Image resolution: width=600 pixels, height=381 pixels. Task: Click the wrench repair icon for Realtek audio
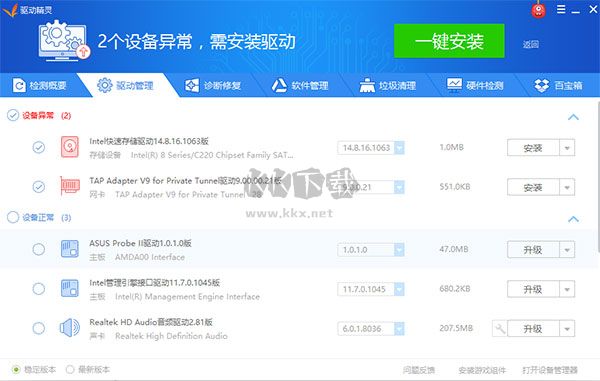pos(499,328)
